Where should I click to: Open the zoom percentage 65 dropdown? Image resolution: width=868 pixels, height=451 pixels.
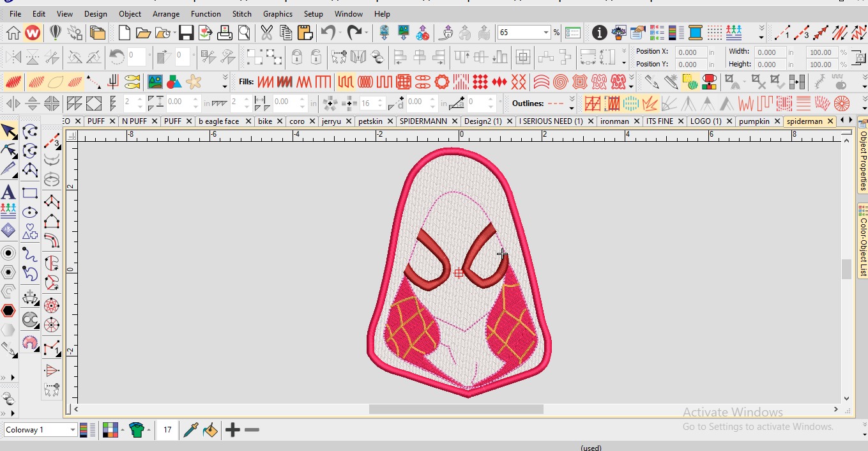pos(546,33)
